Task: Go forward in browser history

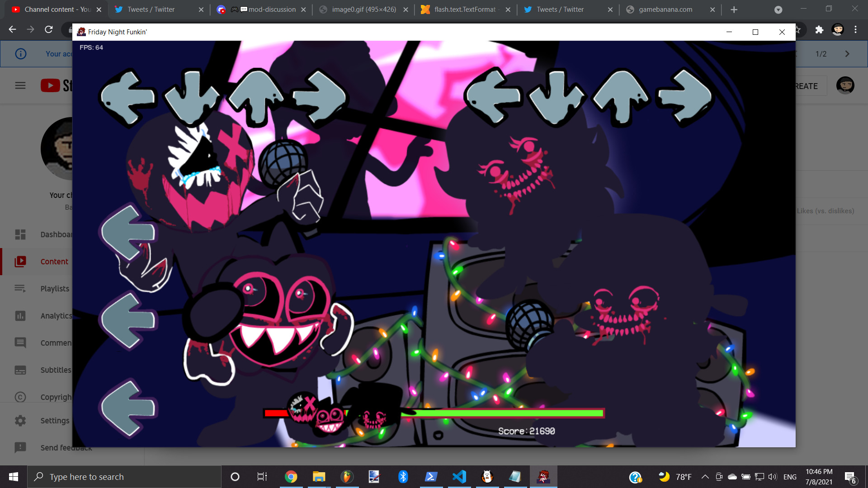Action: point(30,29)
